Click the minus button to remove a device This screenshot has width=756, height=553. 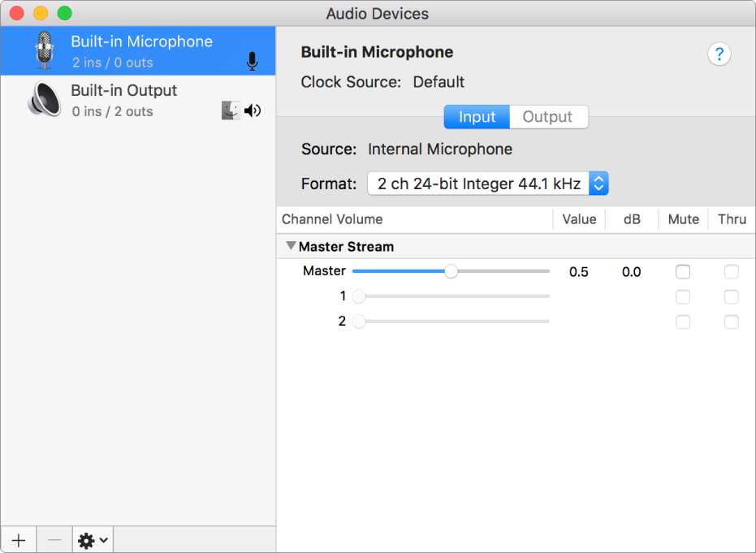(54, 539)
